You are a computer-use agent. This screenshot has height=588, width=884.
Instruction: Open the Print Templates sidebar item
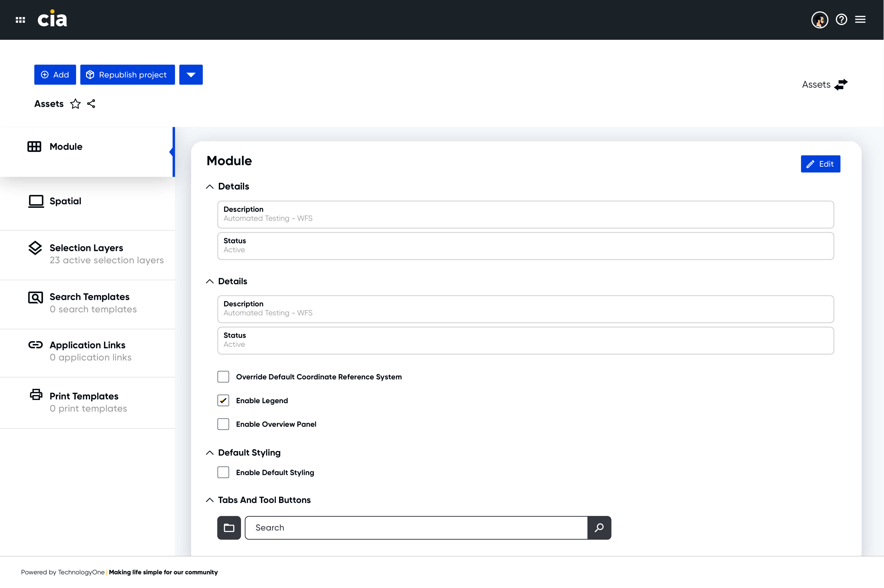pos(87,402)
